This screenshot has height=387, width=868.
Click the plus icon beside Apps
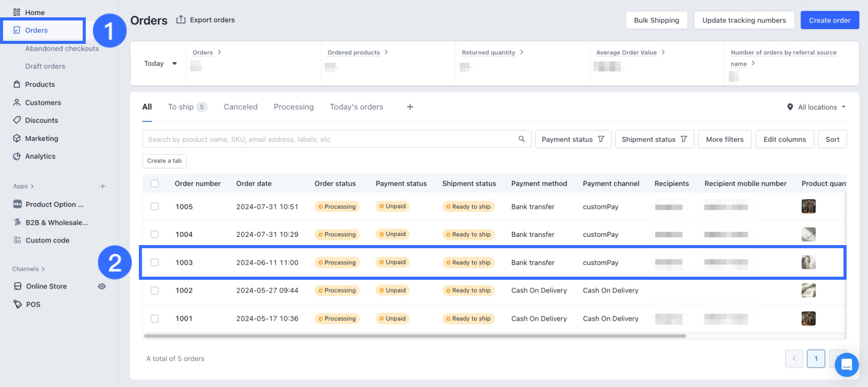pyautogui.click(x=103, y=186)
